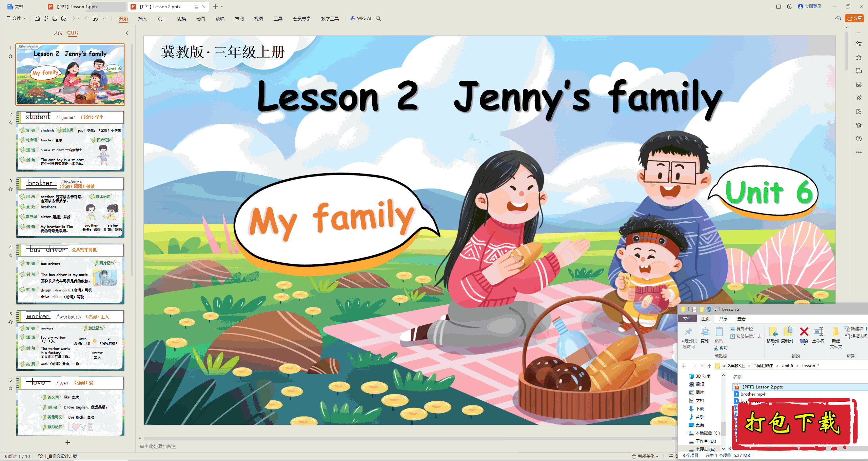Click Explorer up-directory arrow

pyautogui.click(x=709, y=366)
